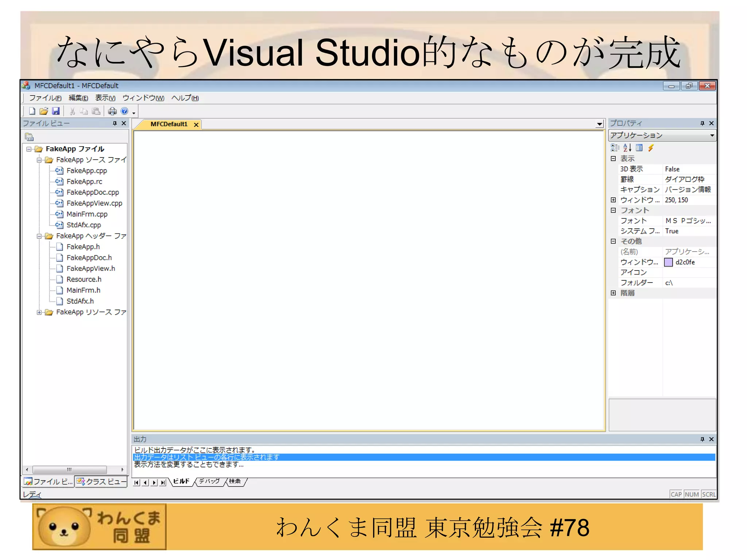747x560 pixels.
Task: Open the toolbar options dropdown arrow
Action: coord(134,113)
